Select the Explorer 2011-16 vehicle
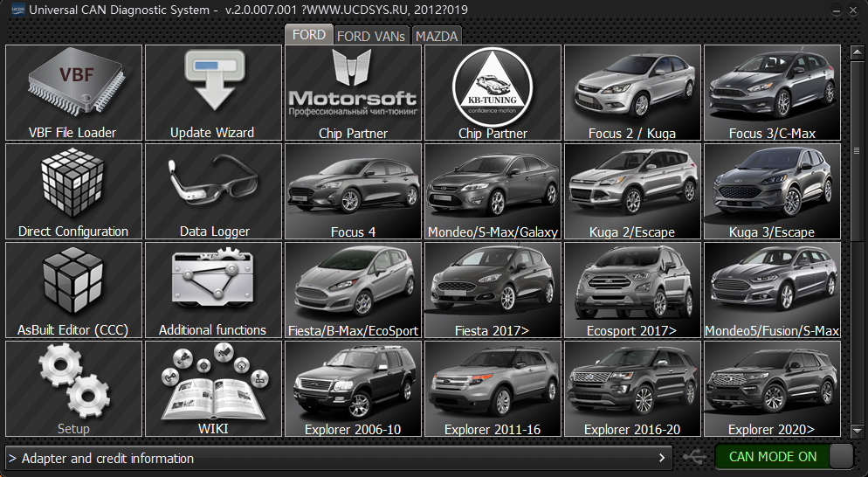This screenshot has height=477, width=868. (493, 389)
